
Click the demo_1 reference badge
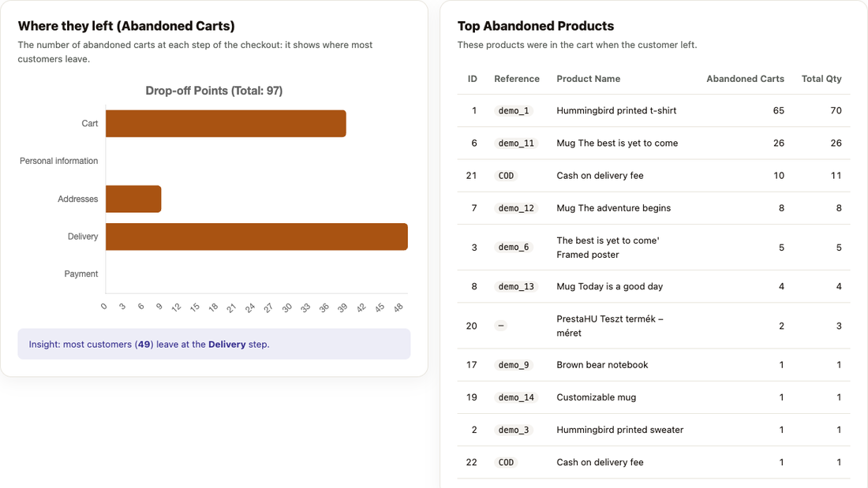click(x=514, y=110)
